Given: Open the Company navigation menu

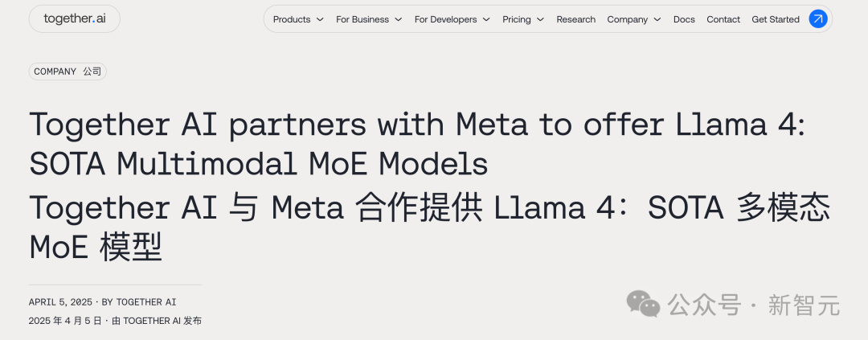Looking at the screenshot, I should 627,19.
